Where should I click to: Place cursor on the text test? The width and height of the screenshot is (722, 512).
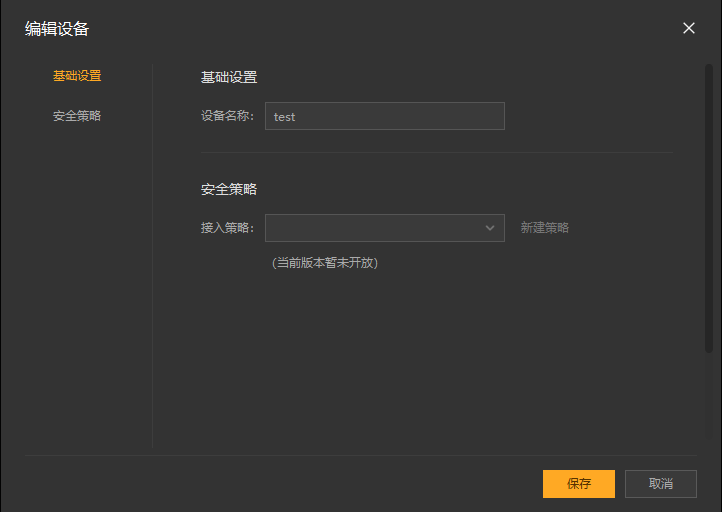coord(284,117)
